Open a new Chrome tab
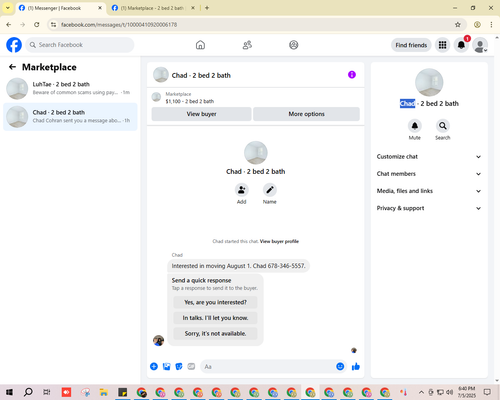This screenshot has width=500, height=400. point(207,8)
